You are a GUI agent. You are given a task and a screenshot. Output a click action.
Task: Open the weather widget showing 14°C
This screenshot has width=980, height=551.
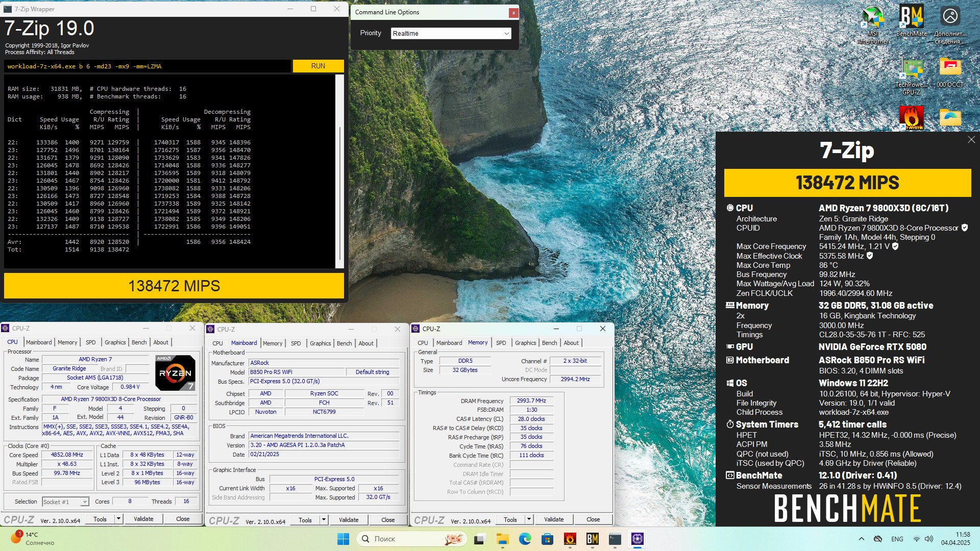click(32, 539)
